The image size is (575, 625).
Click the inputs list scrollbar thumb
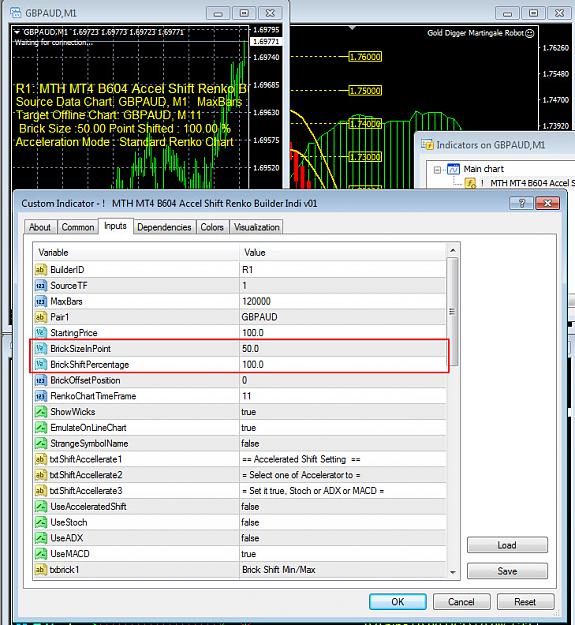click(453, 312)
